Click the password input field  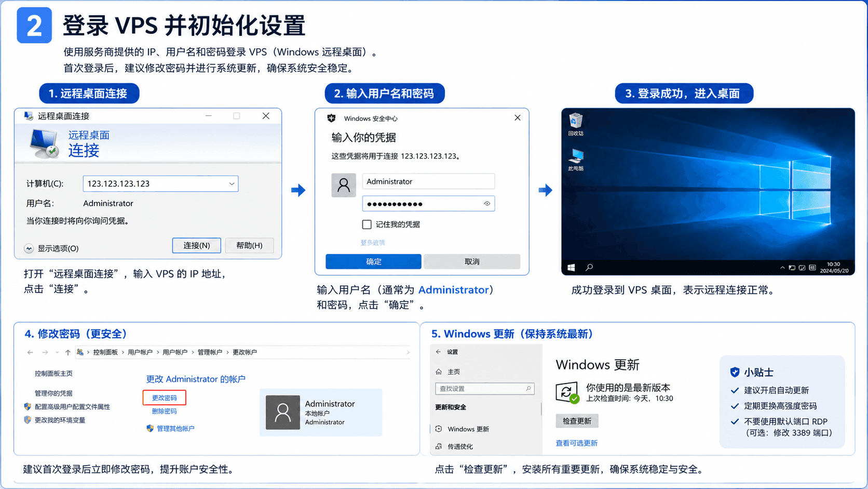428,204
